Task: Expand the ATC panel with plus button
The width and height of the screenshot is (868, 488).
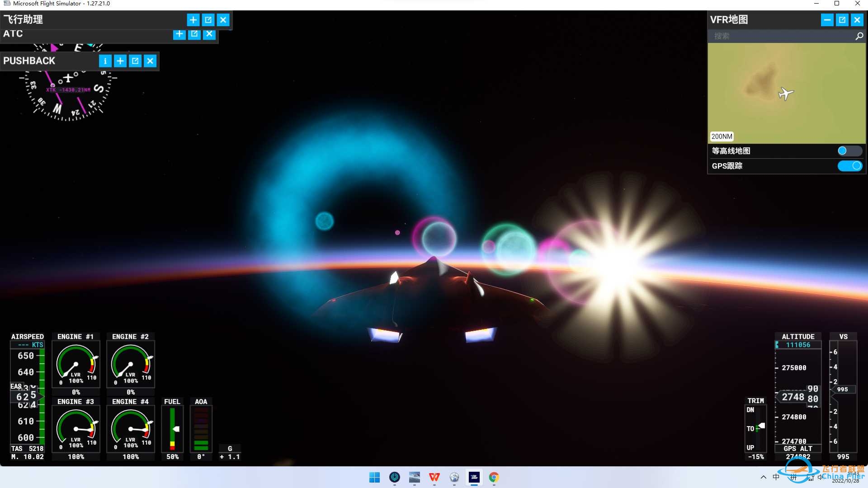Action: tap(179, 34)
